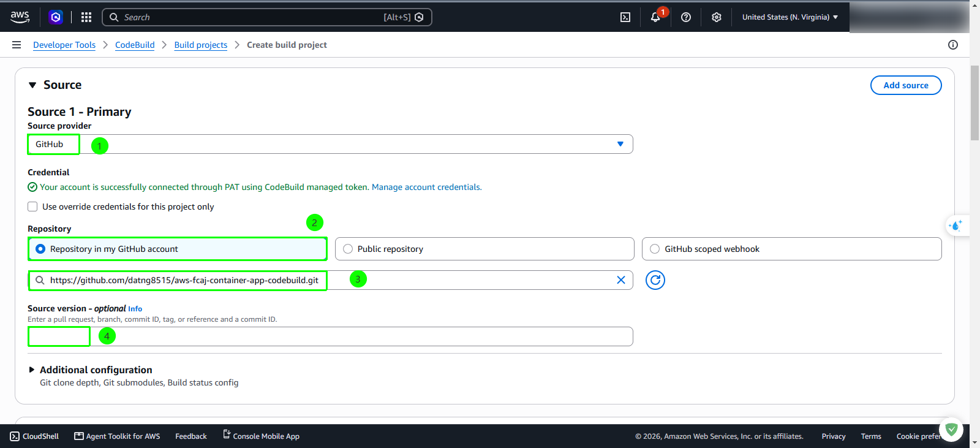Screen dimensions: 980x448
Task: Open the AWS console home logo
Action: tap(20, 17)
